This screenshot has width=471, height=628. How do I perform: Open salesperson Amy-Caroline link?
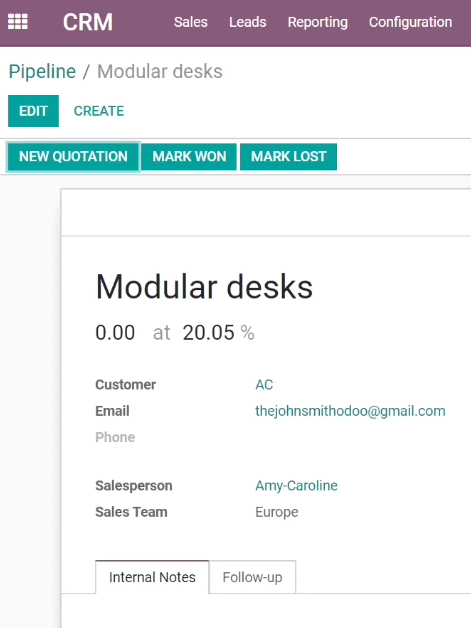296,485
